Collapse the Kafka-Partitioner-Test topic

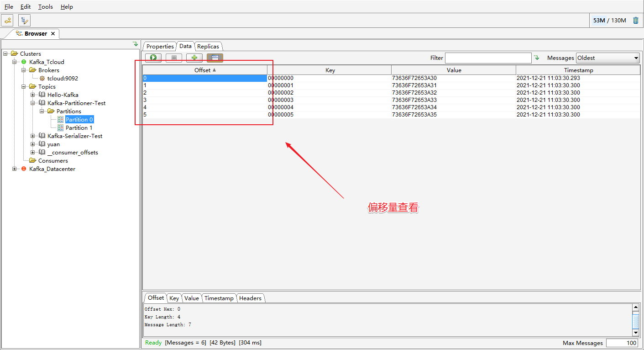click(33, 103)
